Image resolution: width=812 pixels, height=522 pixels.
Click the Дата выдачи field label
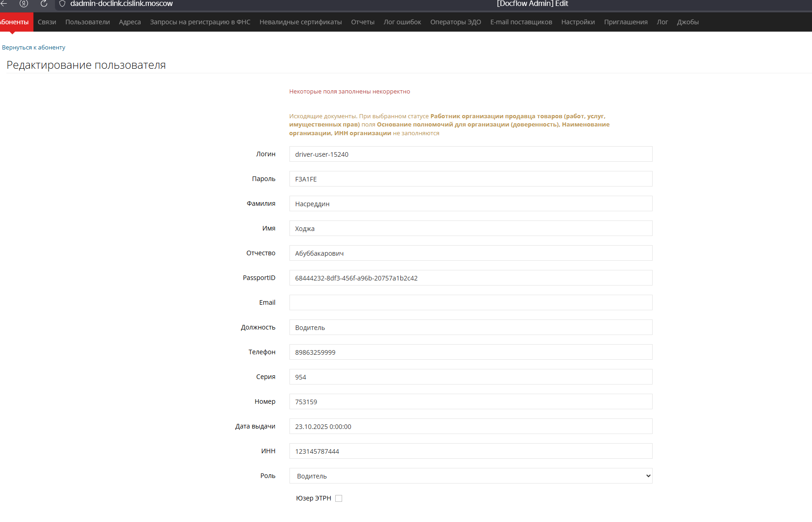(255, 426)
